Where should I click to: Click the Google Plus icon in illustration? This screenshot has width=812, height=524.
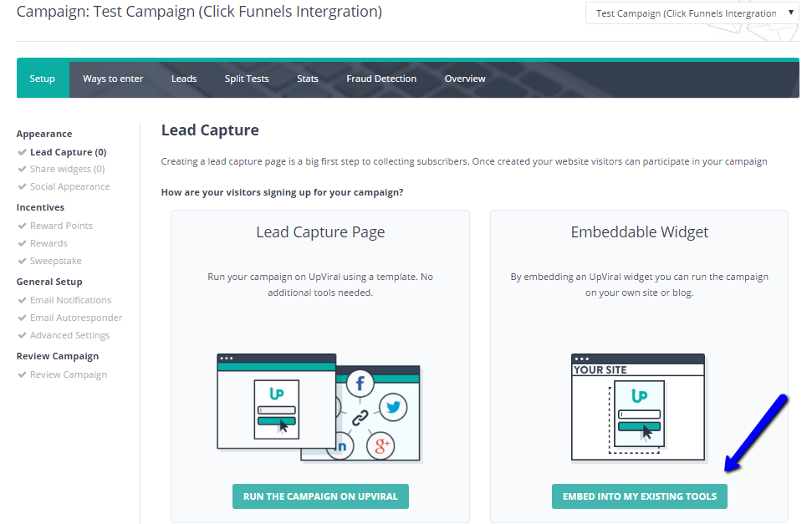click(x=380, y=445)
